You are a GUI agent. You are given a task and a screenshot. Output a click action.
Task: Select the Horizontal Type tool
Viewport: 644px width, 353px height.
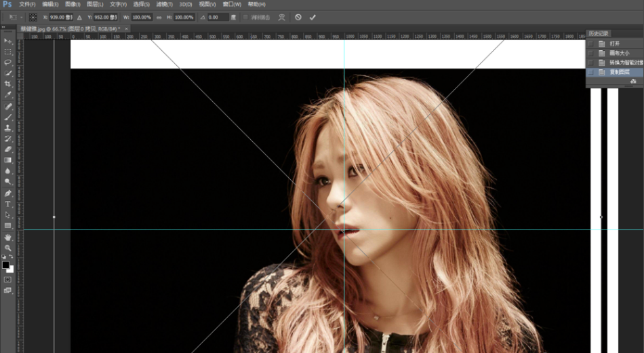coord(8,204)
